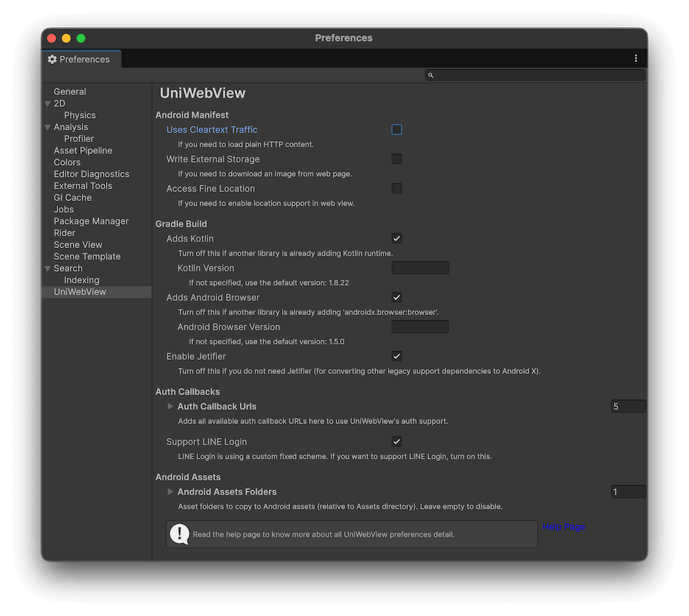Click the Auth Callback Urls count field
The height and width of the screenshot is (616, 689).
[628, 406]
